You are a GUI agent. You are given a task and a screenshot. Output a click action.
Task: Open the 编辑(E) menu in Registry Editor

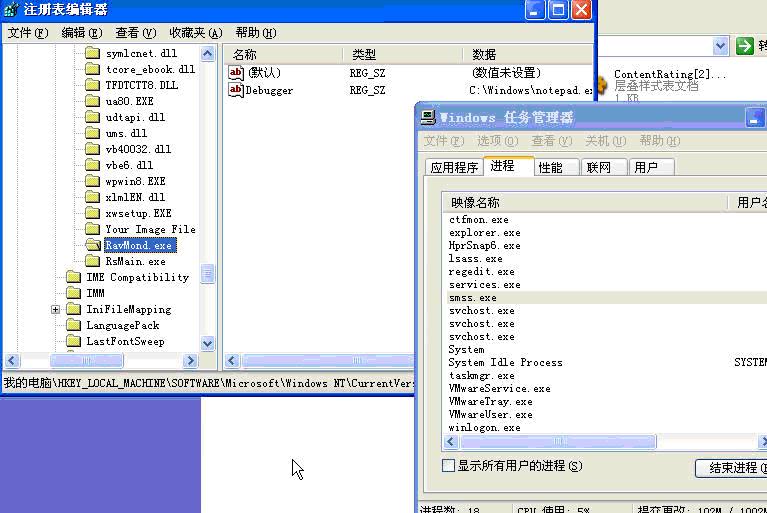[x=82, y=33]
